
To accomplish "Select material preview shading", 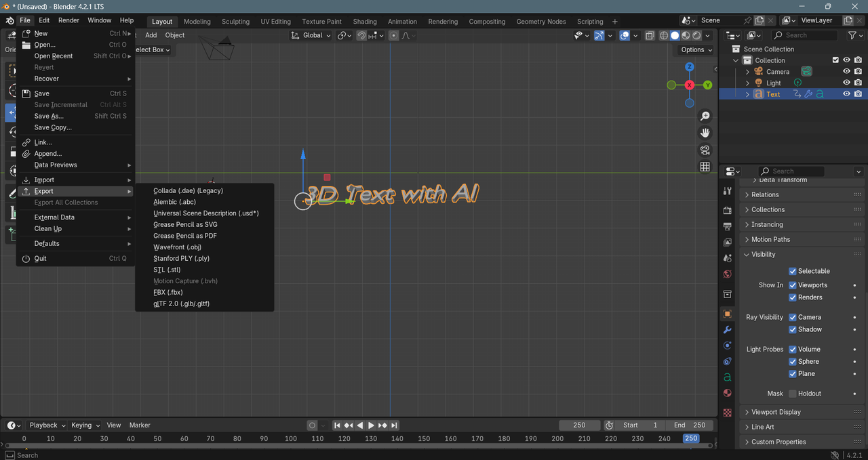I will [686, 35].
